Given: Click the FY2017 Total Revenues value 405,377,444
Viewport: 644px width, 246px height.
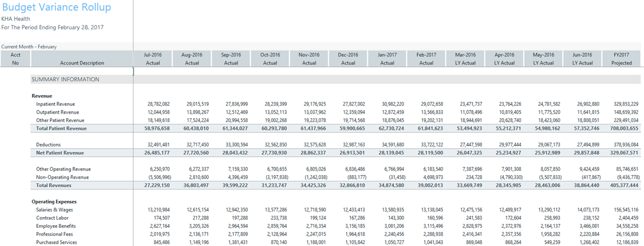Looking at the screenshot, I should click(x=621, y=185).
